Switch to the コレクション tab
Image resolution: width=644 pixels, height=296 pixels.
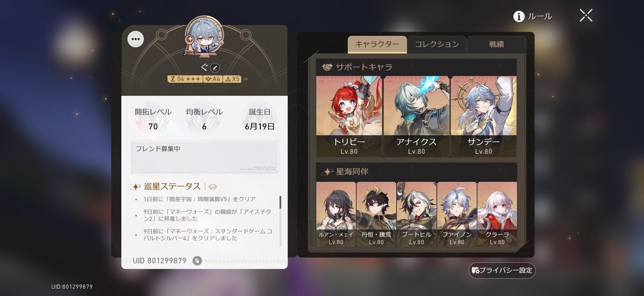(437, 45)
